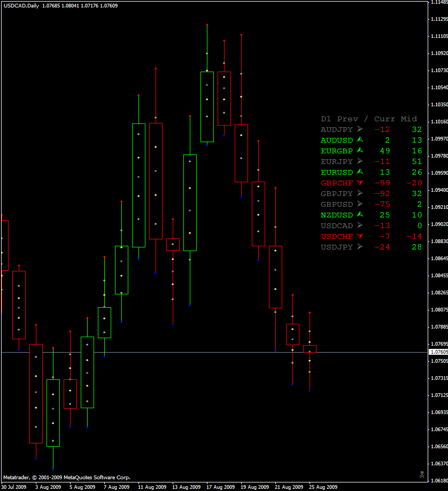Click the D1 Prev / Curr Mid header
Viewport: 448px width, 491px height.
pyautogui.click(x=369, y=119)
